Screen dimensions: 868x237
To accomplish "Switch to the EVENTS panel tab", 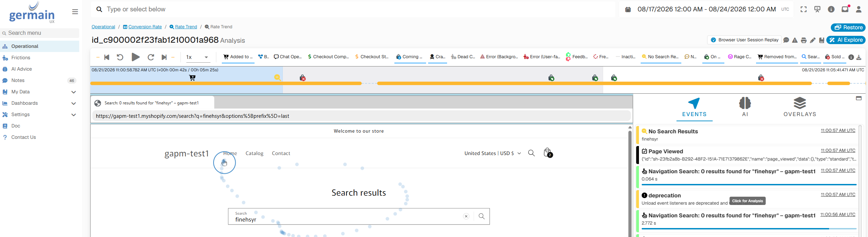I will click(x=694, y=108).
